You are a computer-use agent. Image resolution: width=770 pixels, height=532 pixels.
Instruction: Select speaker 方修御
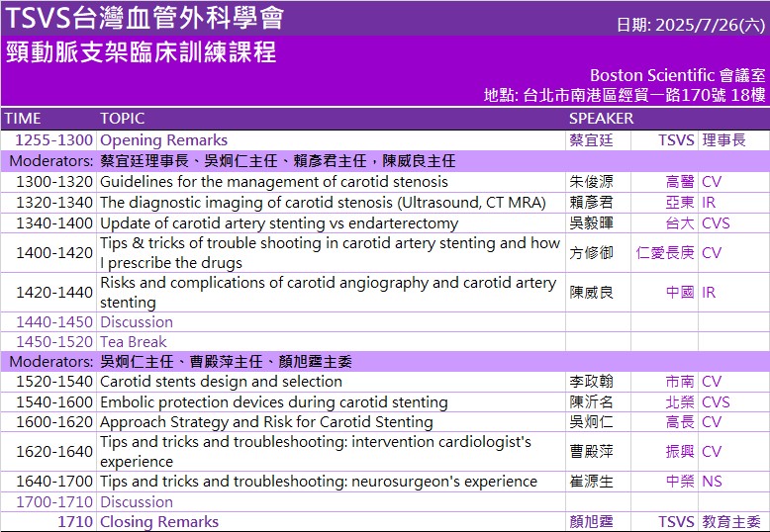[x=591, y=253]
